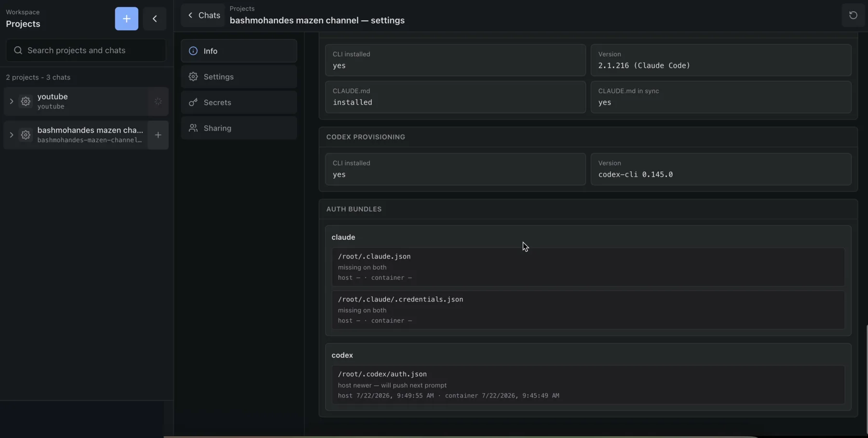Click the people icon beside Sharing
Image resolution: width=868 pixels, height=438 pixels.
pos(193,128)
